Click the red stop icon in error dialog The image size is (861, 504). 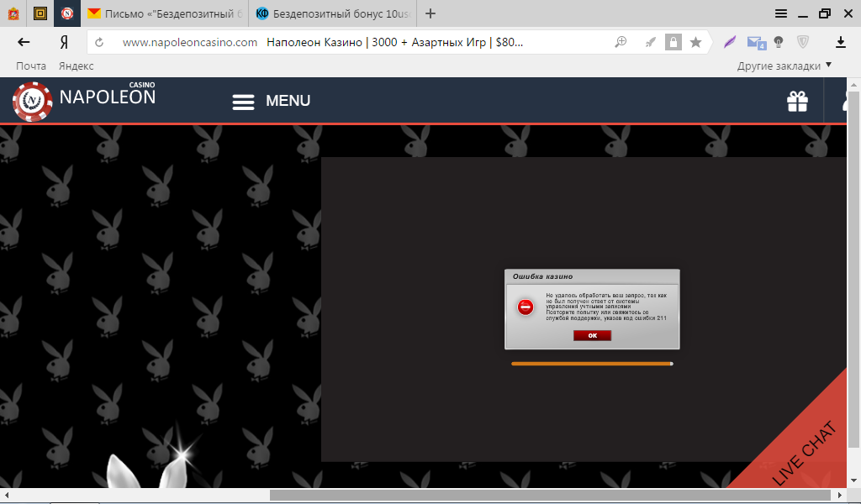coord(526,307)
